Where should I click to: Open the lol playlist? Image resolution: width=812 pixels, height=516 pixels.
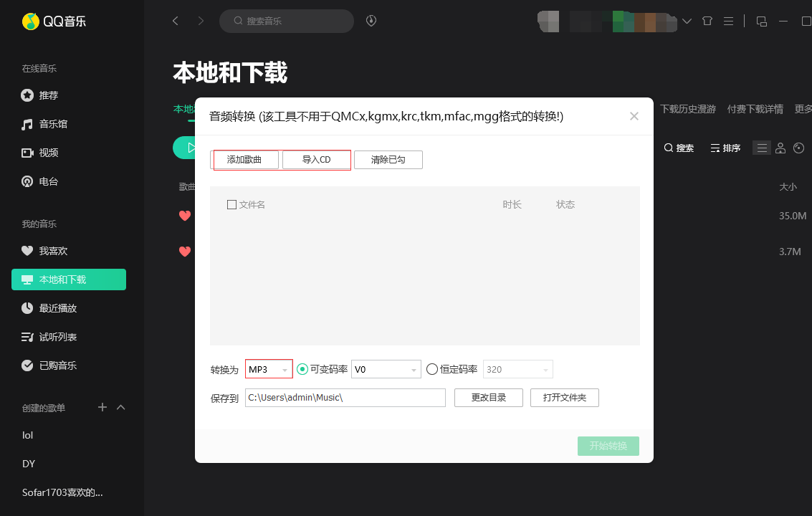[x=27, y=435]
